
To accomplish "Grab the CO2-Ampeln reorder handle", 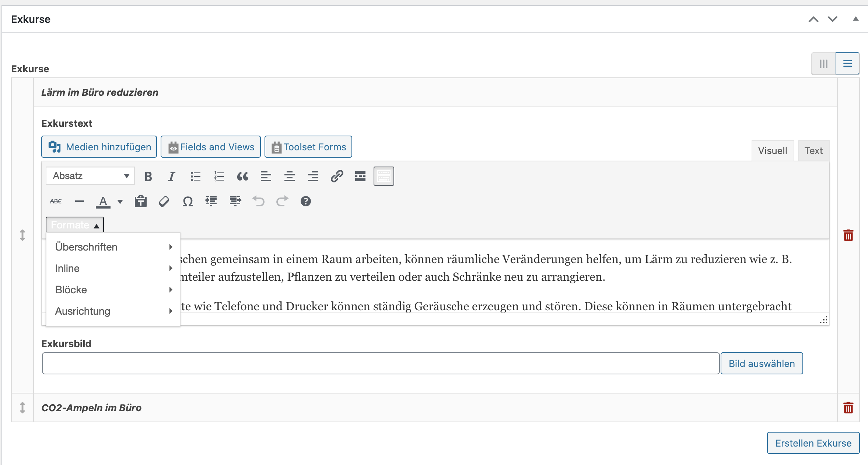I will [x=22, y=408].
